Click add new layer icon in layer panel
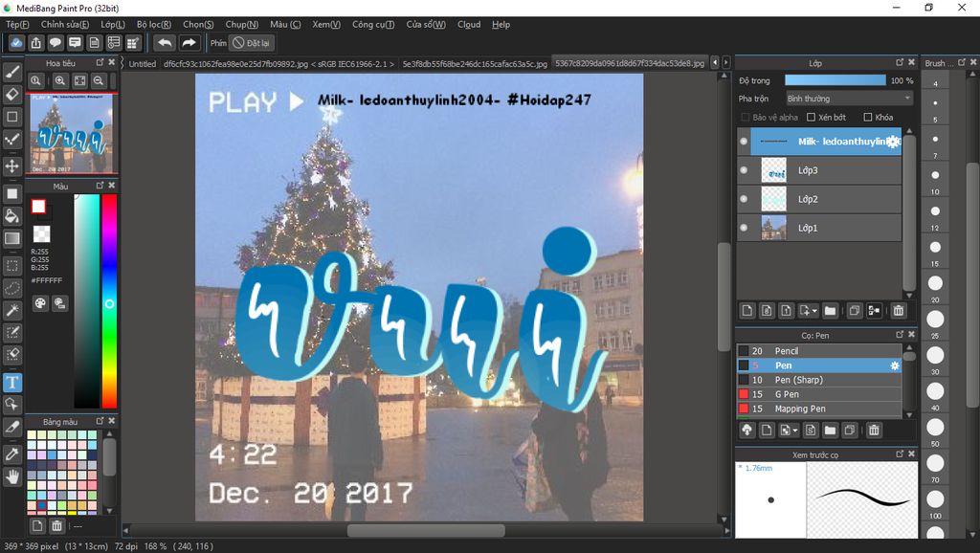The image size is (980, 553). (746, 311)
